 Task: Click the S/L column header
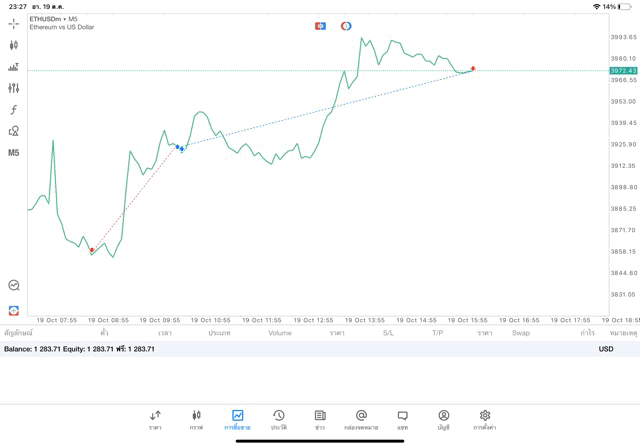388,333
